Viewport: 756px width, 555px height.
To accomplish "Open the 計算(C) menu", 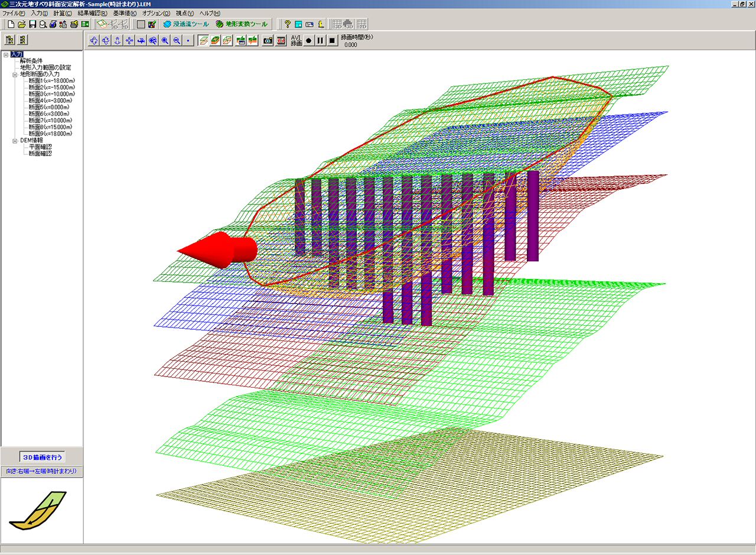I will coord(63,13).
